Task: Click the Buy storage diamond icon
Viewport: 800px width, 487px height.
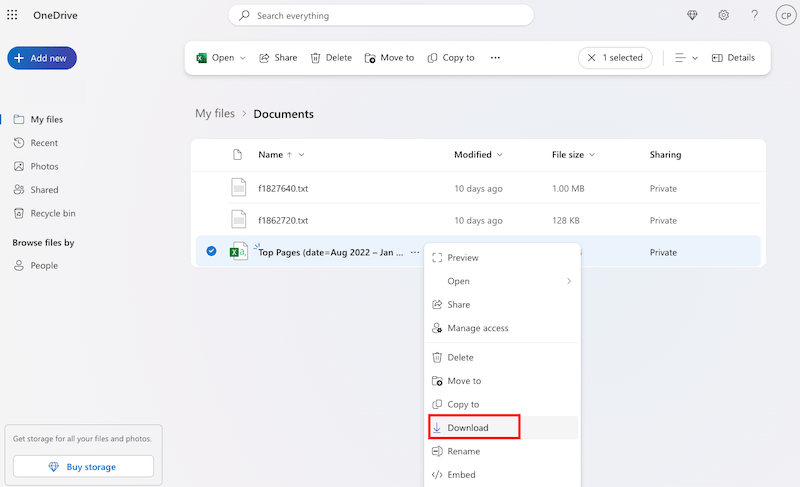Action: pyautogui.click(x=54, y=467)
